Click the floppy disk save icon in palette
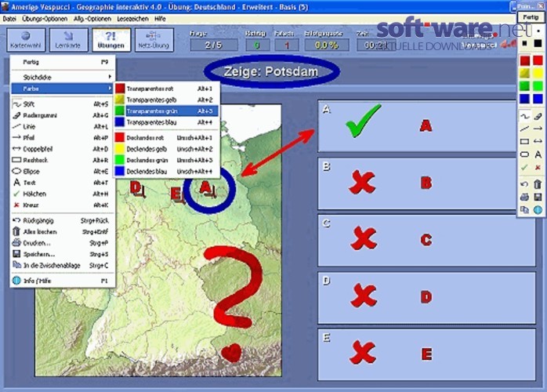Image resolution: width=547 pixels, height=392 pixels. tap(538, 197)
